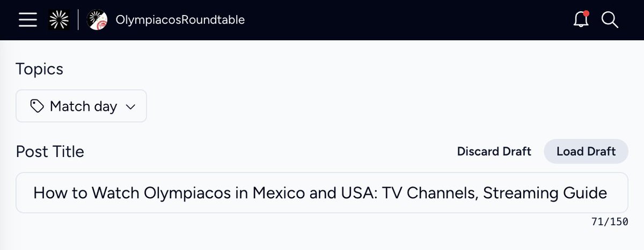The height and width of the screenshot is (250, 644).
Task: Load the saved draft
Action: pos(586,151)
